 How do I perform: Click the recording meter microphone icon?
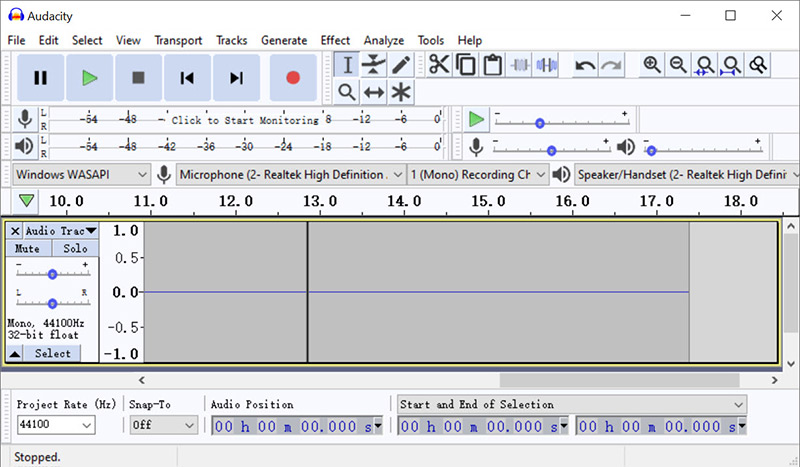[x=24, y=119]
